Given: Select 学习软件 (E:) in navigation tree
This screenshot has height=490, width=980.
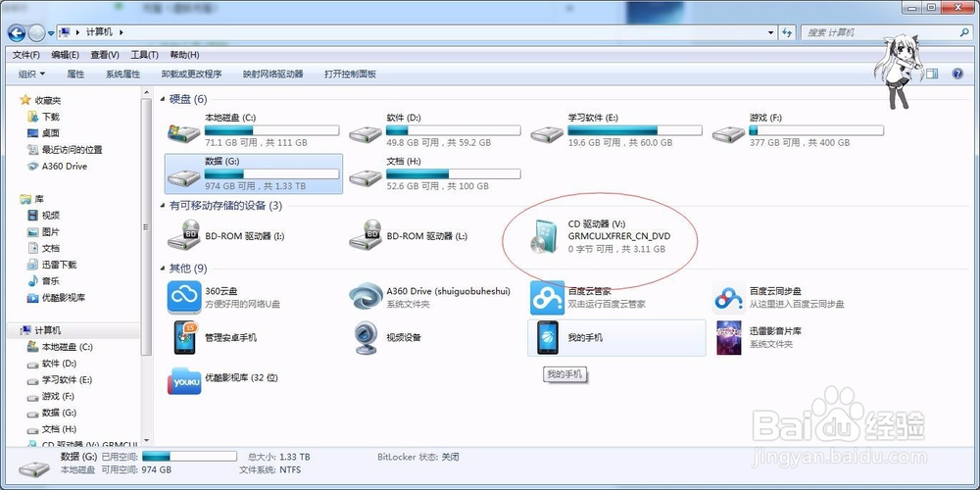Looking at the screenshot, I should click(67, 379).
